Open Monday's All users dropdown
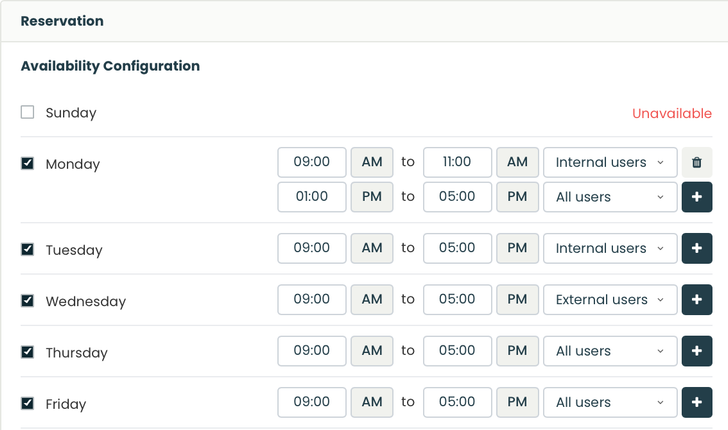 (610, 197)
